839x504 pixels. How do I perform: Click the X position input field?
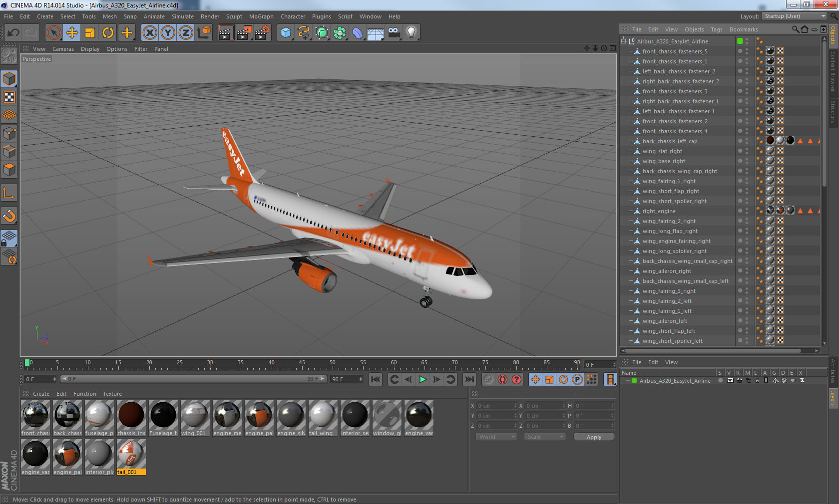pos(496,406)
